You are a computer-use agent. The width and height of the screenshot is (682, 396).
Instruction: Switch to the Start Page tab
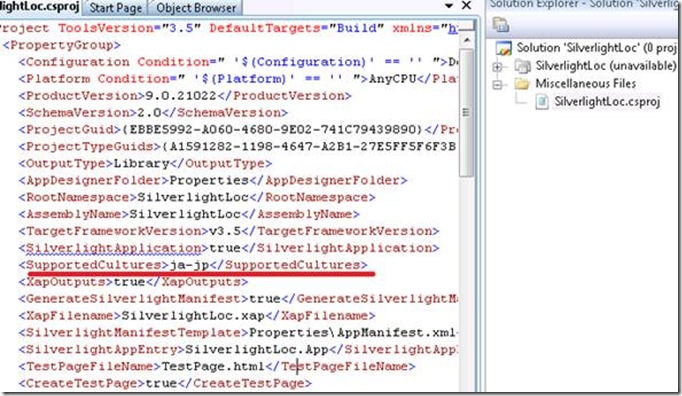tap(115, 7)
